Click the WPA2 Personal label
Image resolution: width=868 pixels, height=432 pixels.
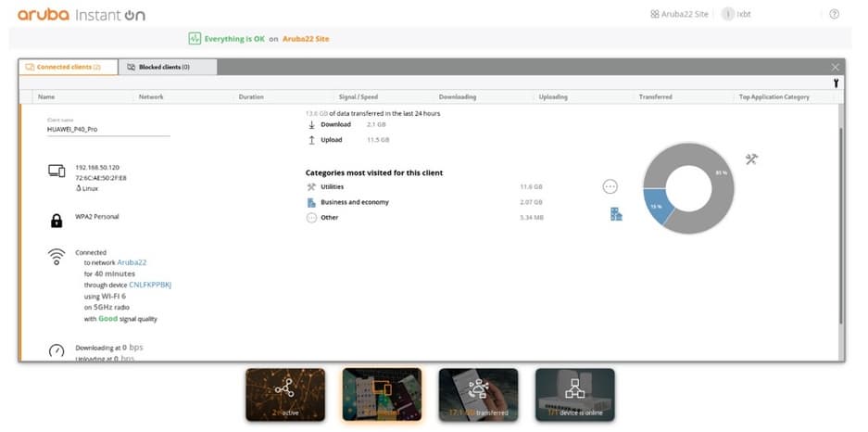pos(97,217)
